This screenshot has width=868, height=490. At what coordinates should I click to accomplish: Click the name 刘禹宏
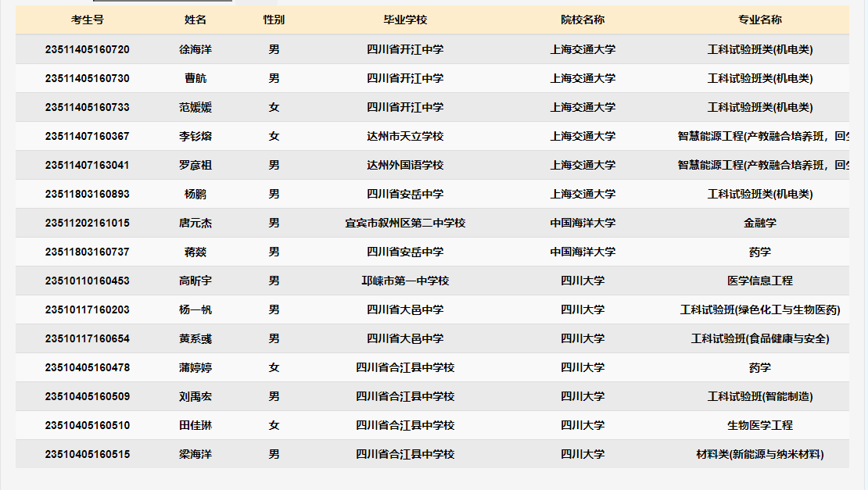click(x=195, y=396)
